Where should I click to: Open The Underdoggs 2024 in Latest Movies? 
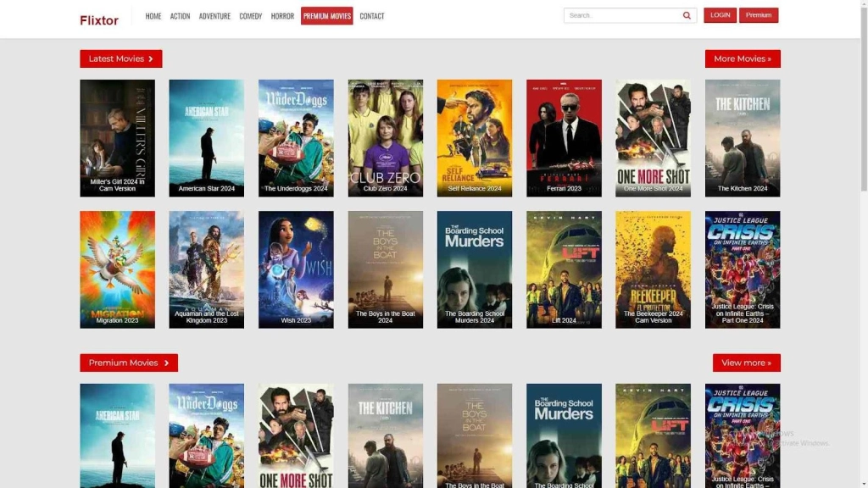[296, 138]
